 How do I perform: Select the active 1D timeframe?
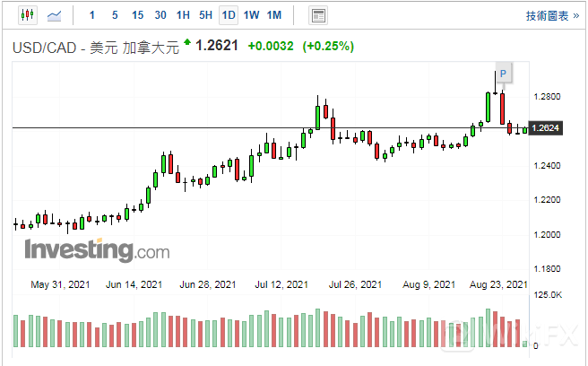pos(229,15)
